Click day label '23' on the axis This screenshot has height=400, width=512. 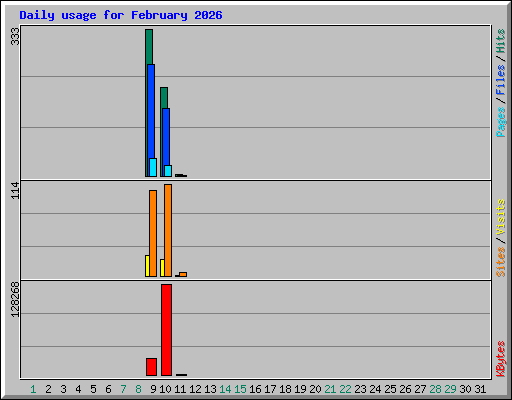360,389
